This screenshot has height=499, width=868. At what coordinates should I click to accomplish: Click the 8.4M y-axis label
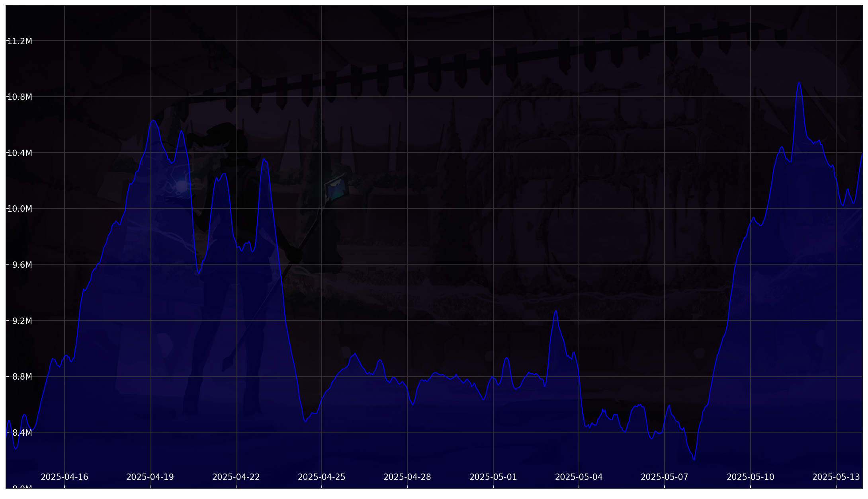point(22,433)
